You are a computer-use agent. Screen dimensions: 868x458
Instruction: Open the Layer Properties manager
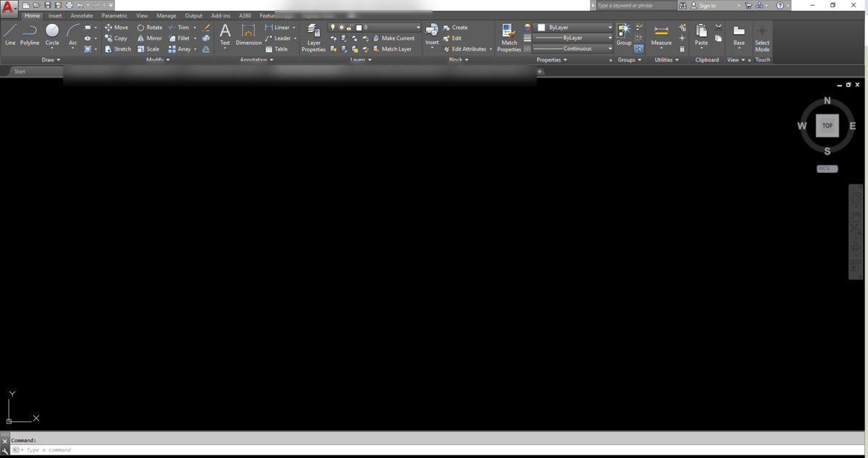pyautogui.click(x=314, y=38)
